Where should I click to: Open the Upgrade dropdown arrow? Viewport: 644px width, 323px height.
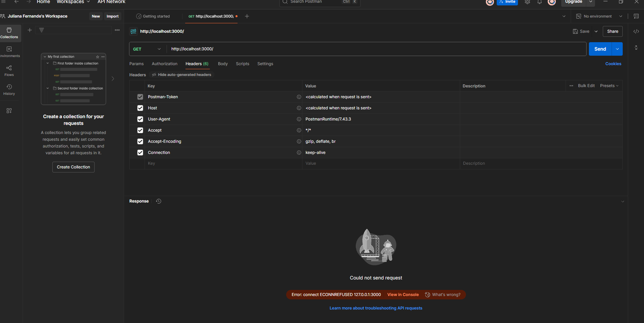[591, 2]
